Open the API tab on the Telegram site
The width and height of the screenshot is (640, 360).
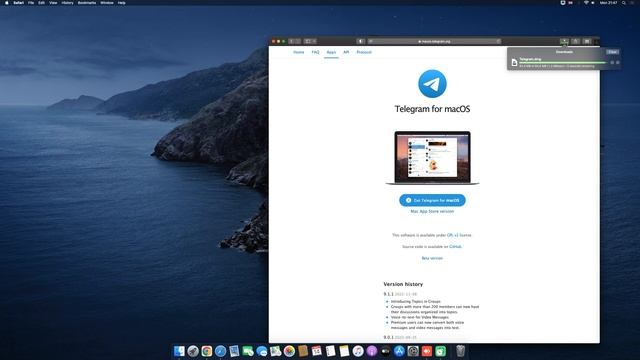click(x=346, y=52)
